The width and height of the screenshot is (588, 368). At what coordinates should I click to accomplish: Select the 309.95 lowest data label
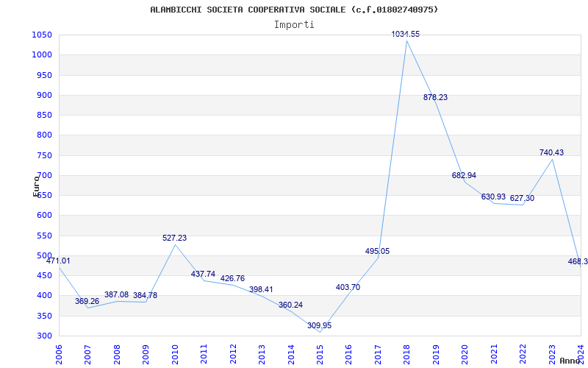[x=320, y=325]
